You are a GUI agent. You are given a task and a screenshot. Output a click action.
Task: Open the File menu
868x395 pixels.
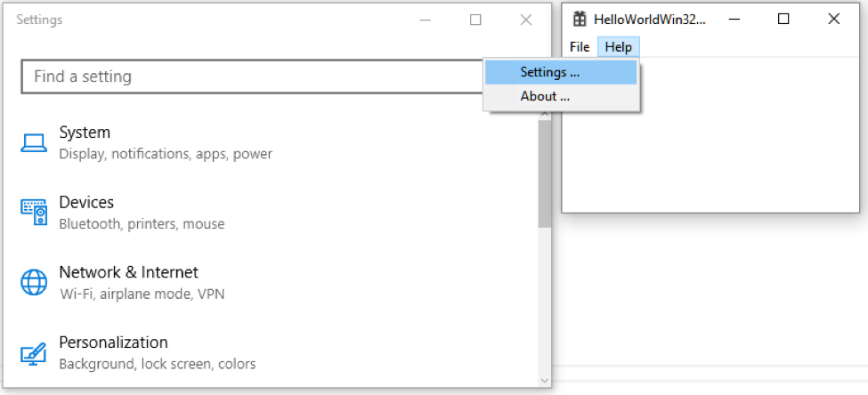pyautogui.click(x=580, y=47)
